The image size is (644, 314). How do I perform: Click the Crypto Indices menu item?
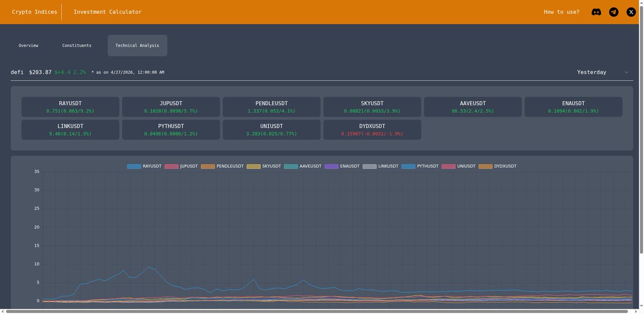pyautogui.click(x=34, y=11)
